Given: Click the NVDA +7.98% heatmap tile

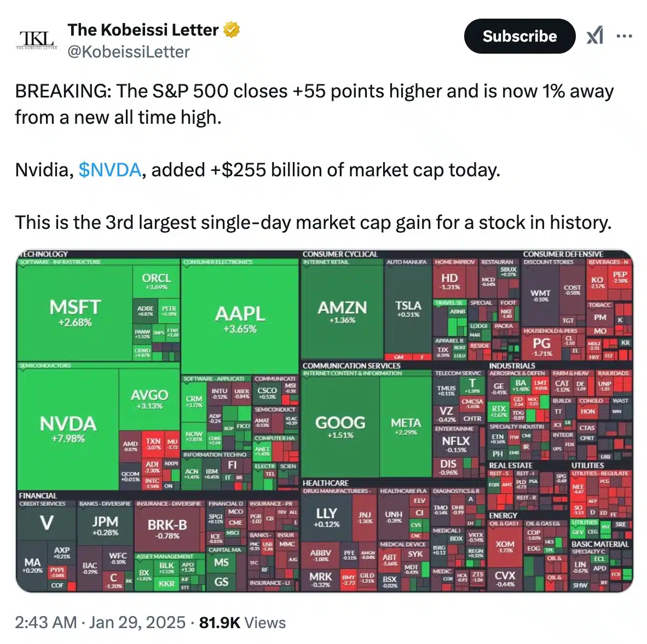Looking at the screenshot, I should (x=68, y=428).
